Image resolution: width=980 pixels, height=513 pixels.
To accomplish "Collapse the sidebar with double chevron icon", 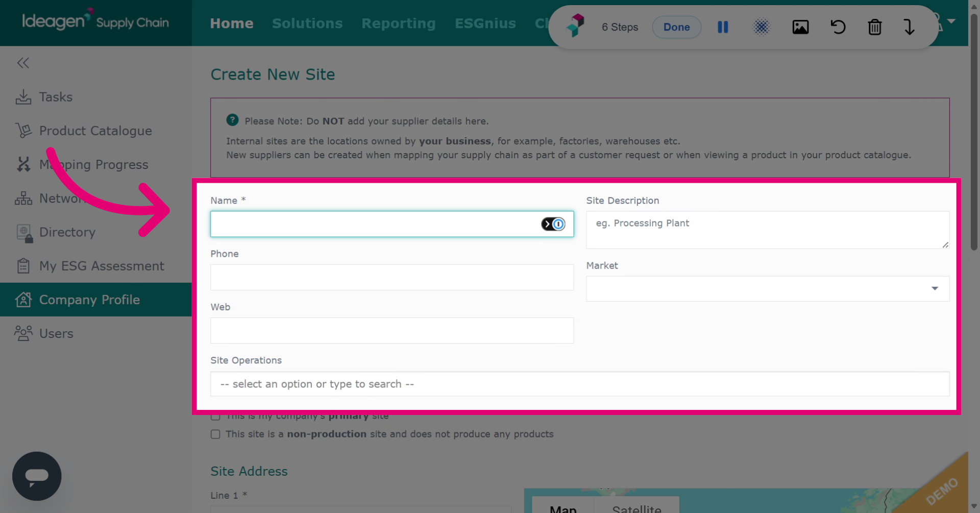I will [x=23, y=63].
